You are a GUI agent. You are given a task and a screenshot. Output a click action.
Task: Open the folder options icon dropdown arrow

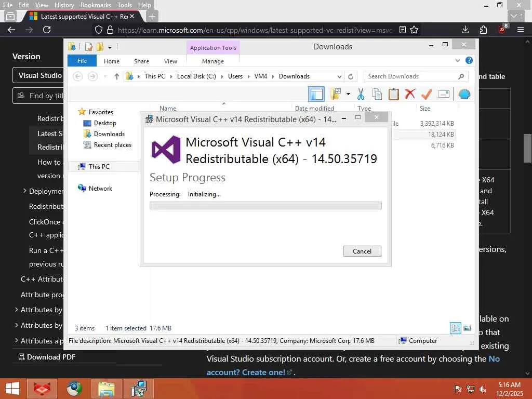[348, 94]
